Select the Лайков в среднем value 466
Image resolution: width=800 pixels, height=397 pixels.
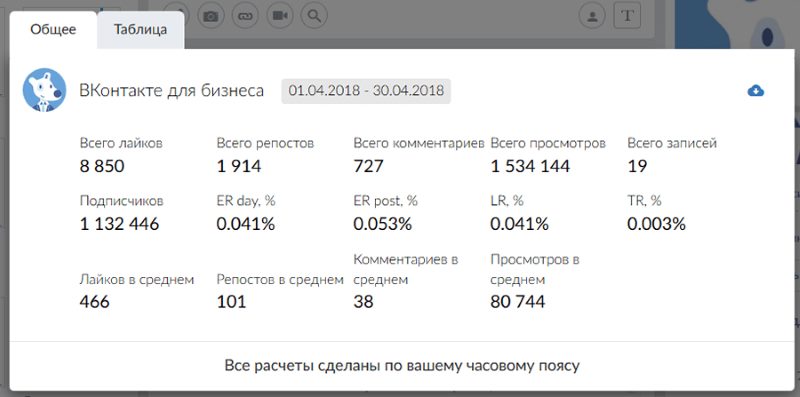coord(94,302)
